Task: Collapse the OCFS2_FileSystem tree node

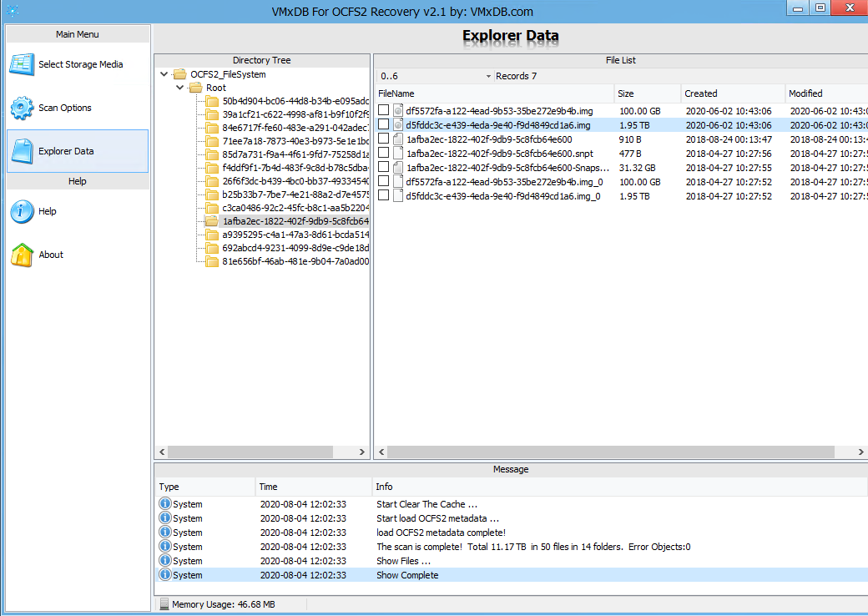Action: (164, 74)
